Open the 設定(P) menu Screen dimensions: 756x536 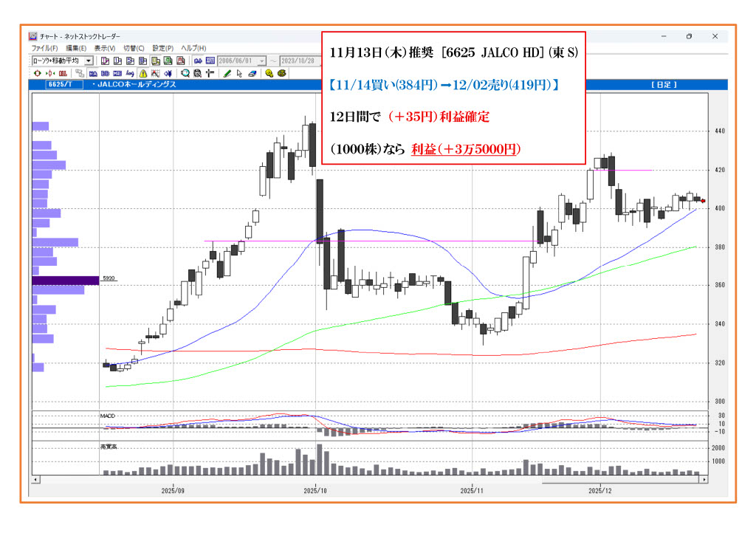pos(162,48)
